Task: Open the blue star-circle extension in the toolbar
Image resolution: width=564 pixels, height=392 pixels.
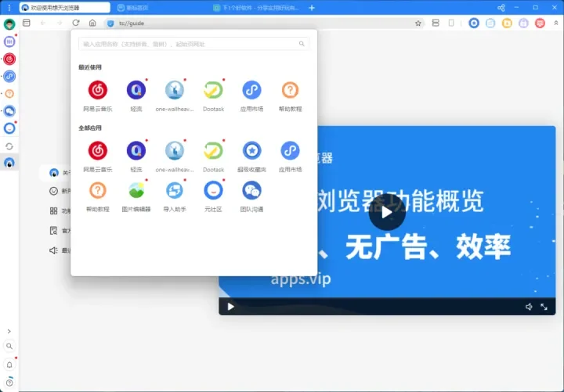Action: coord(474,23)
